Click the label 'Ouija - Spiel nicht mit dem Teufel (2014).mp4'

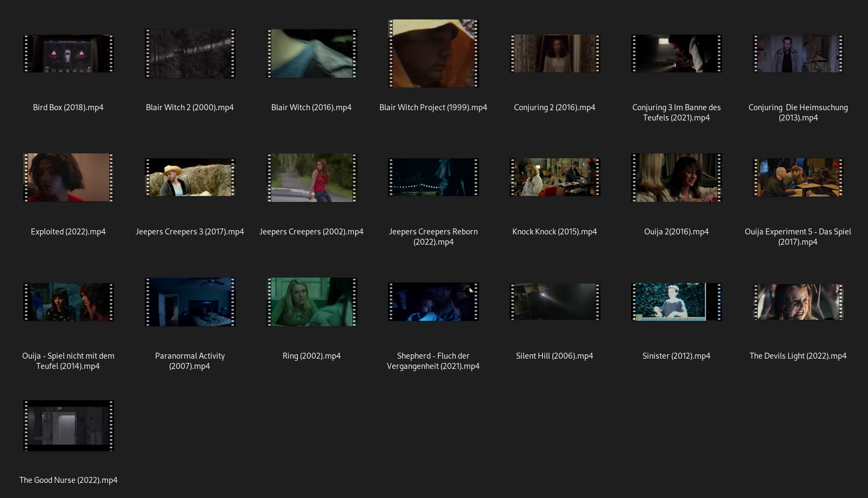tap(68, 361)
